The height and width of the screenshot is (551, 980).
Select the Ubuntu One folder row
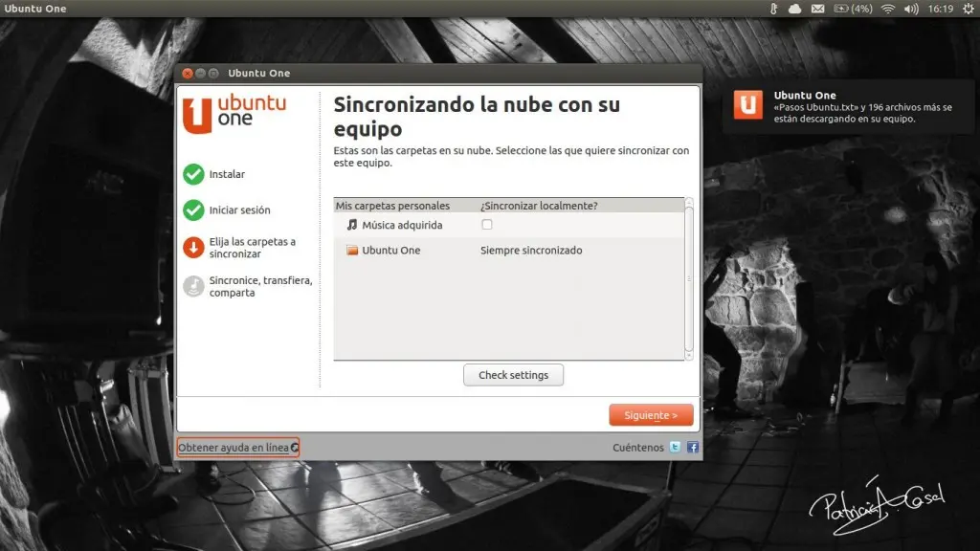pos(509,250)
